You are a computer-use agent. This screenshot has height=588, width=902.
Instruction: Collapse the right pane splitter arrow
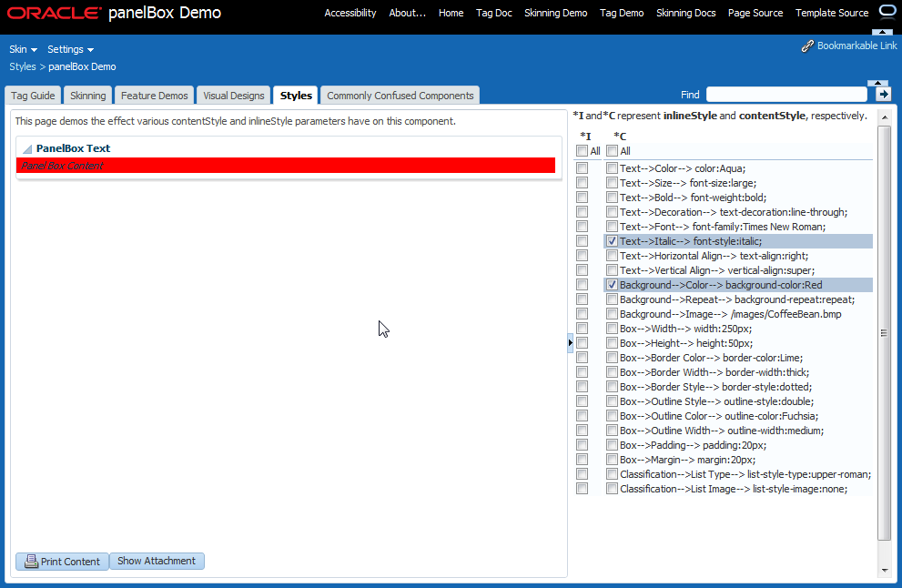570,343
